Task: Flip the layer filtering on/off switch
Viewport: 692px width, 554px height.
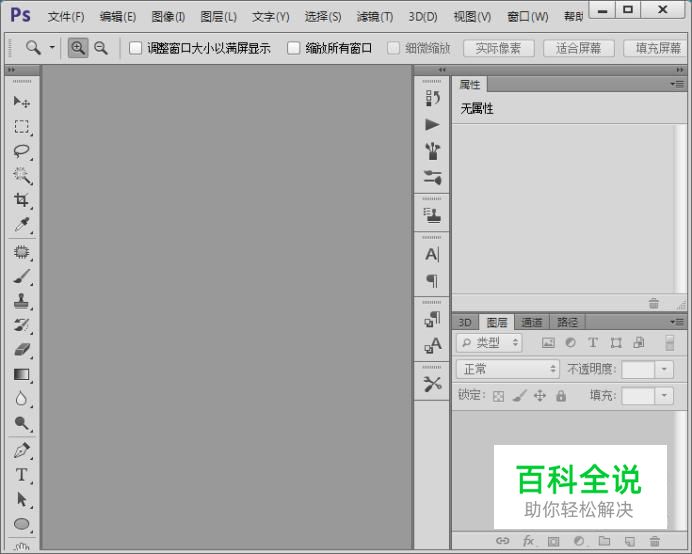Action: click(669, 343)
